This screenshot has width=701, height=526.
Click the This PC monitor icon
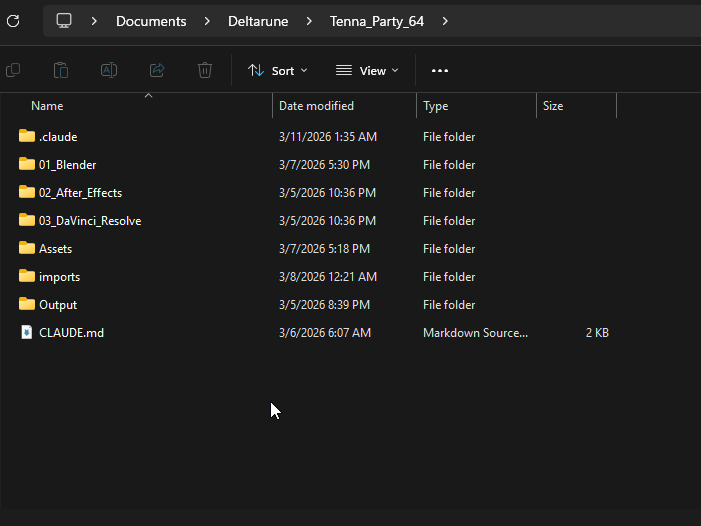pos(65,21)
